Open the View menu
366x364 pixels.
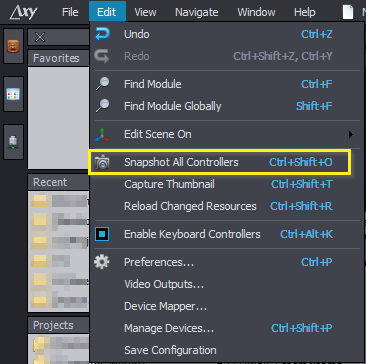click(145, 12)
